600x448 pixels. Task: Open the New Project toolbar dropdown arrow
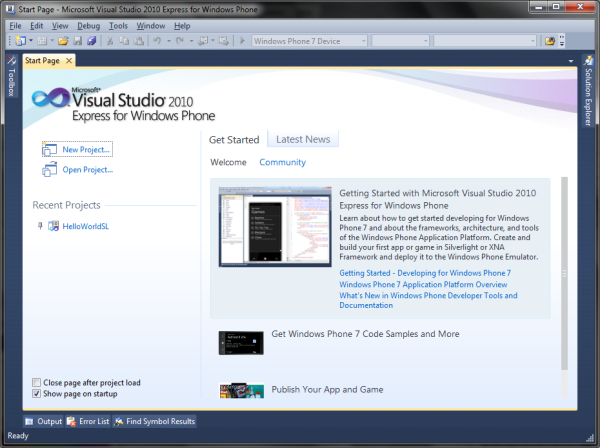point(31,41)
